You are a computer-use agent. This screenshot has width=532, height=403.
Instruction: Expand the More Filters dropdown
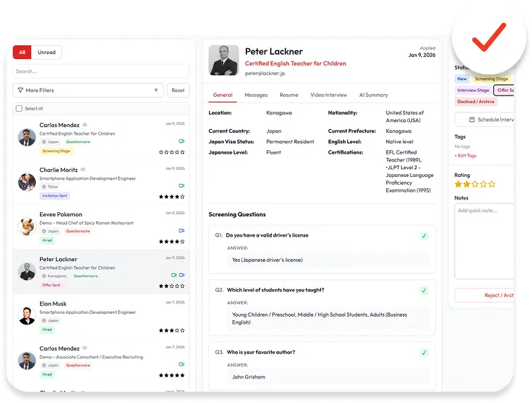pos(88,91)
